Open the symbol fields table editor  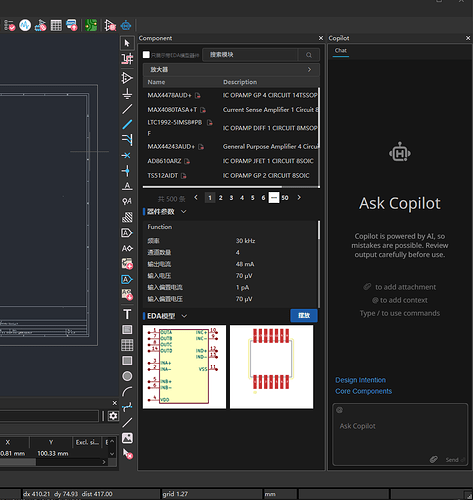tap(56, 25)
